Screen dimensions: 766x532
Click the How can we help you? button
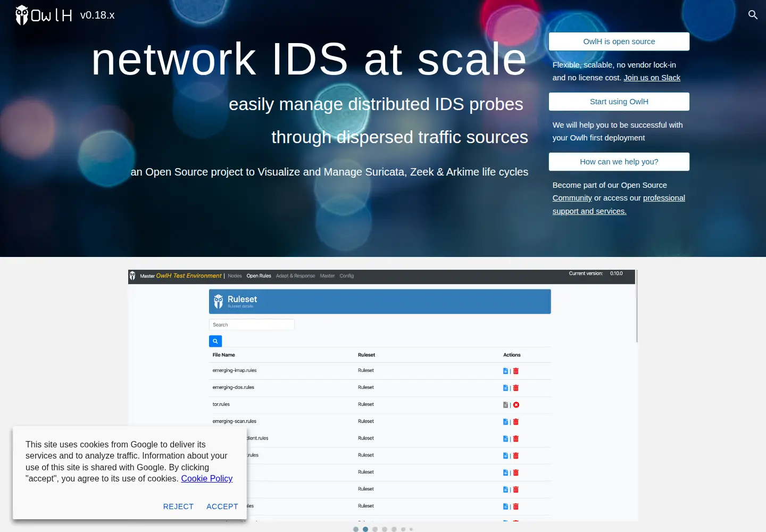click(619, 162)
